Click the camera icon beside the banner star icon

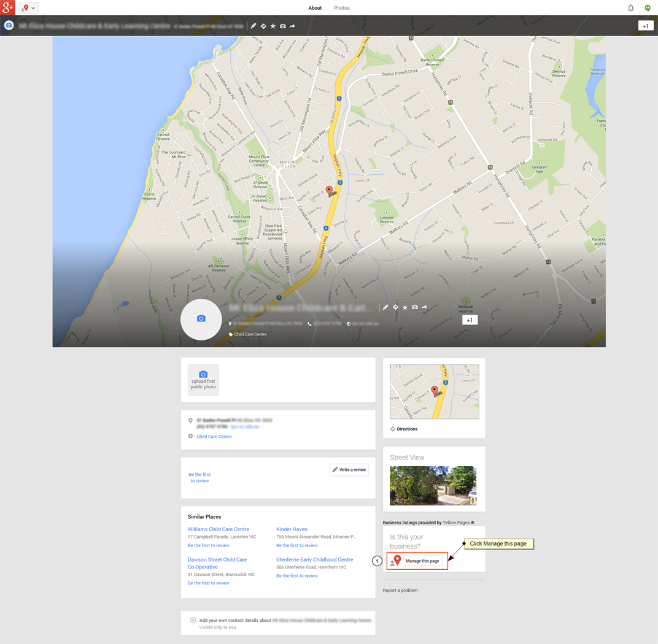point(415,307)
